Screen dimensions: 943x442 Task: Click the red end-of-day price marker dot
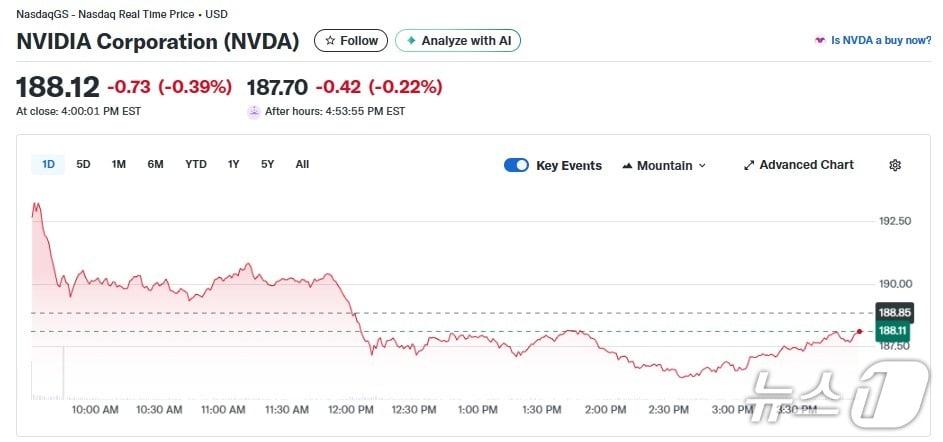coord(859,331)
